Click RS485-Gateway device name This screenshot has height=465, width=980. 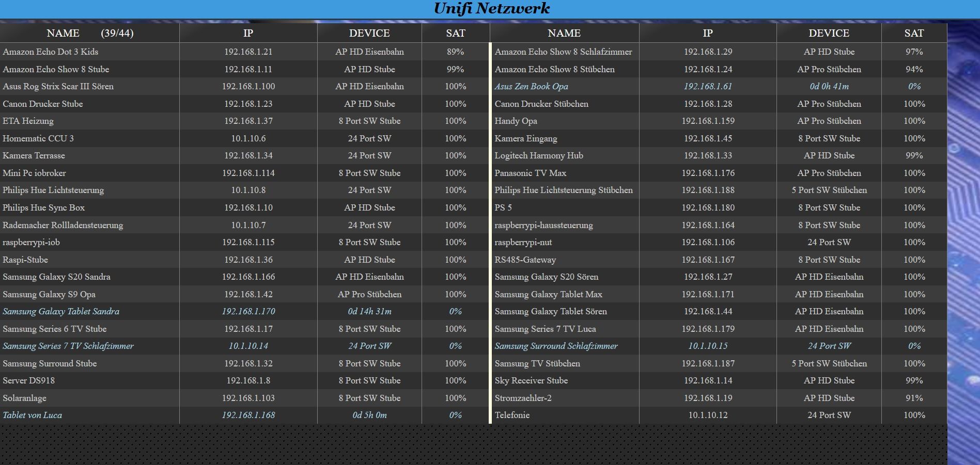click(525, 260)
